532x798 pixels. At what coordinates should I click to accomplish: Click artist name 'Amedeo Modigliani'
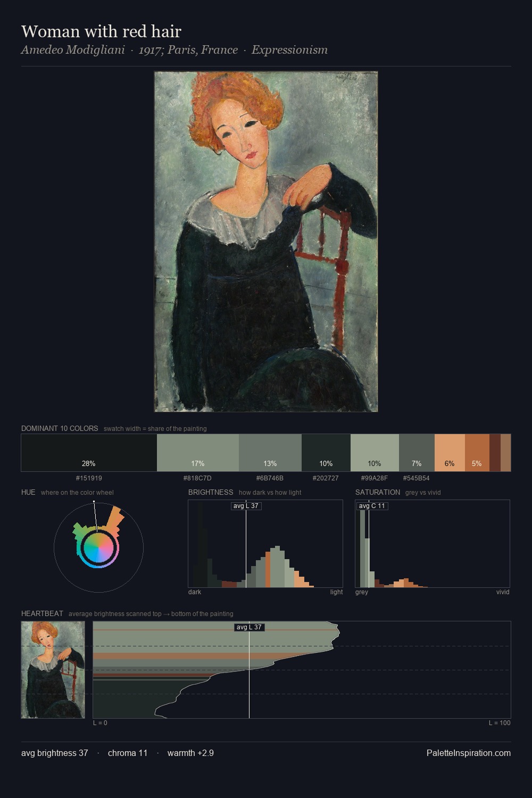coord(73,50)
